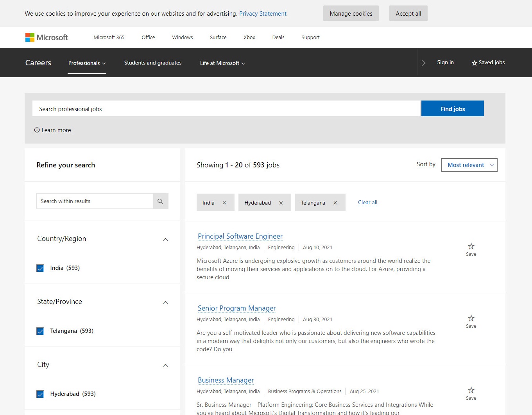Collapse the Country/Region filter section
The height and width of the screenshot is (415, 532).
tap(165, 239)
